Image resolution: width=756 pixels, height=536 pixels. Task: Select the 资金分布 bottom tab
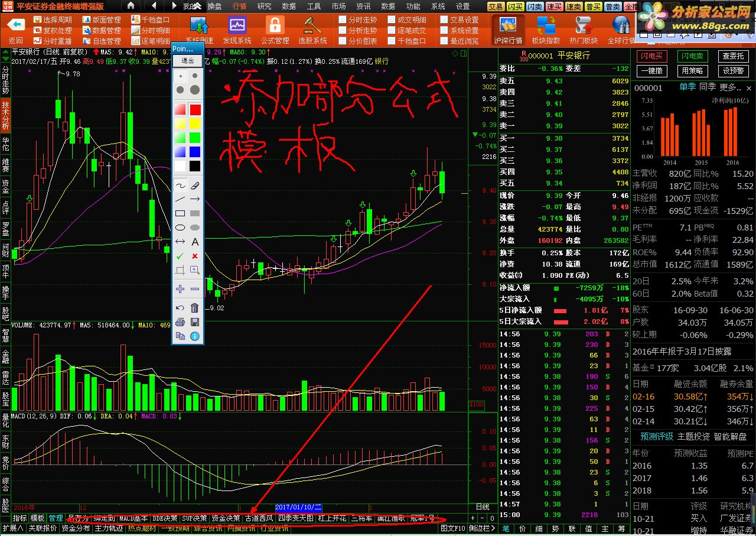point(76,528)
